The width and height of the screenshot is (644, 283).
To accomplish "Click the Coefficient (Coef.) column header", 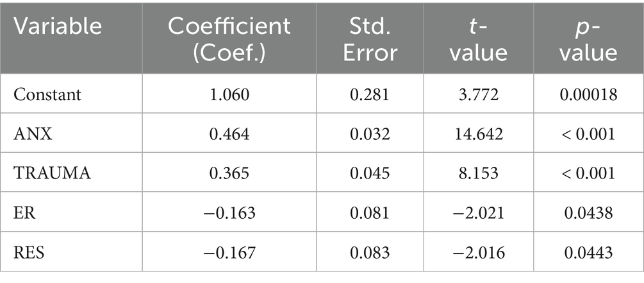I will click(x=229, y=39).
